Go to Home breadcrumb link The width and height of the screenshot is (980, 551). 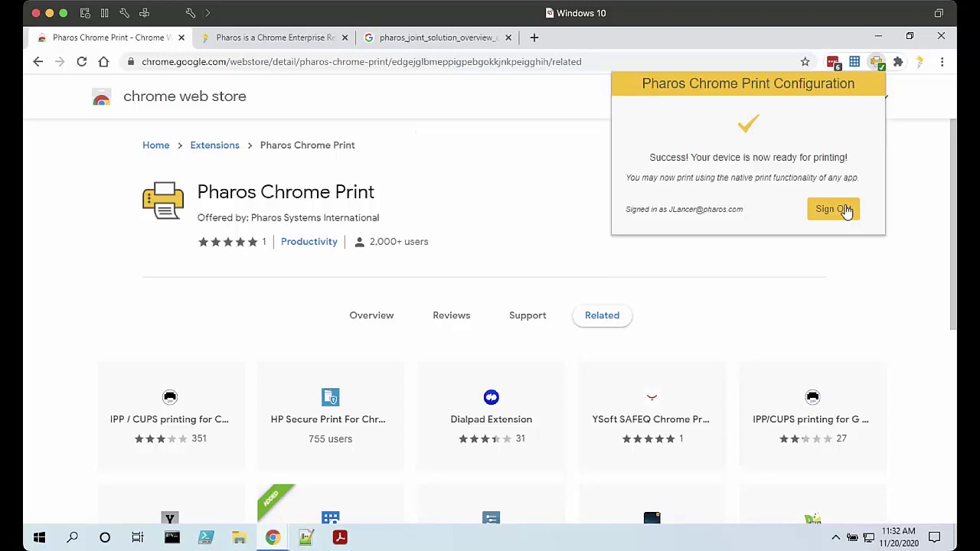pos(155,145)
